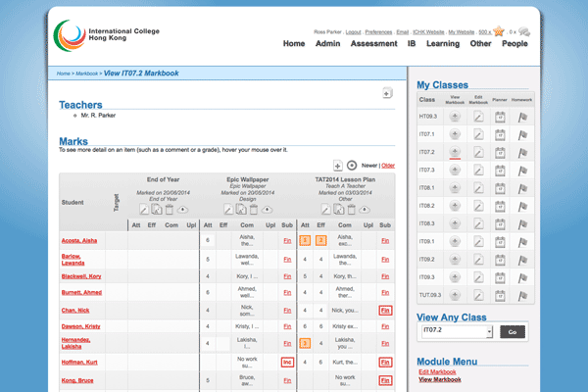Image resolution: width=588 pixels, height=392 pixels.
Task: Open the Learning menu
Action: point(442,44)
